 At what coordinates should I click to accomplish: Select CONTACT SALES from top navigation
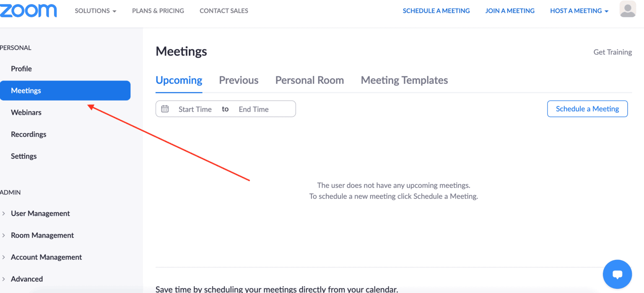coord(224,10)
